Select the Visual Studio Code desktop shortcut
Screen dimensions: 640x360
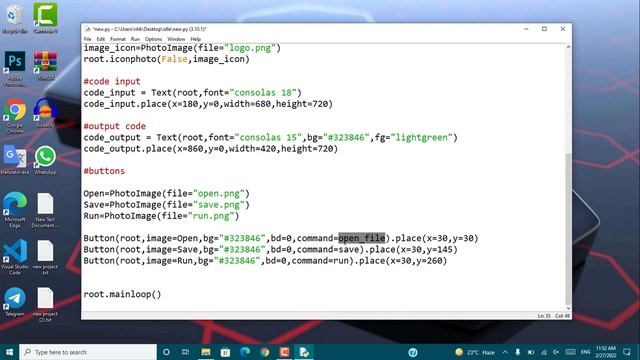click(15, 257)
